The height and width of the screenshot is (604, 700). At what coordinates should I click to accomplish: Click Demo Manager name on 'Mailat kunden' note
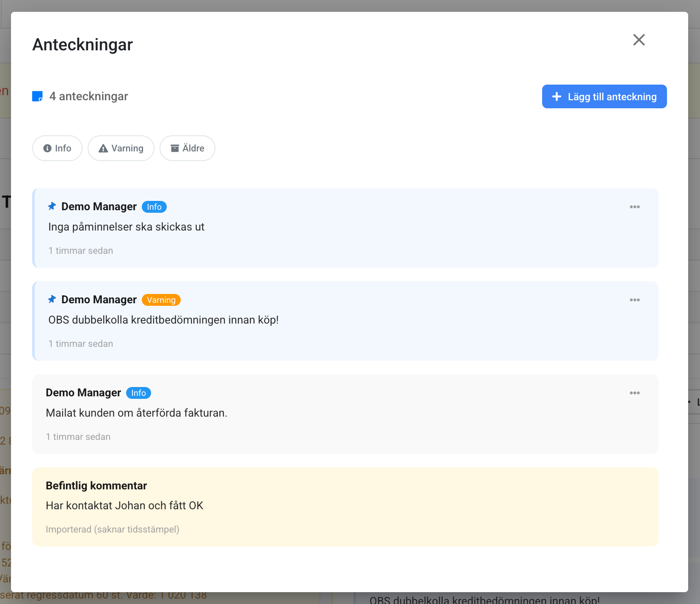83,393
